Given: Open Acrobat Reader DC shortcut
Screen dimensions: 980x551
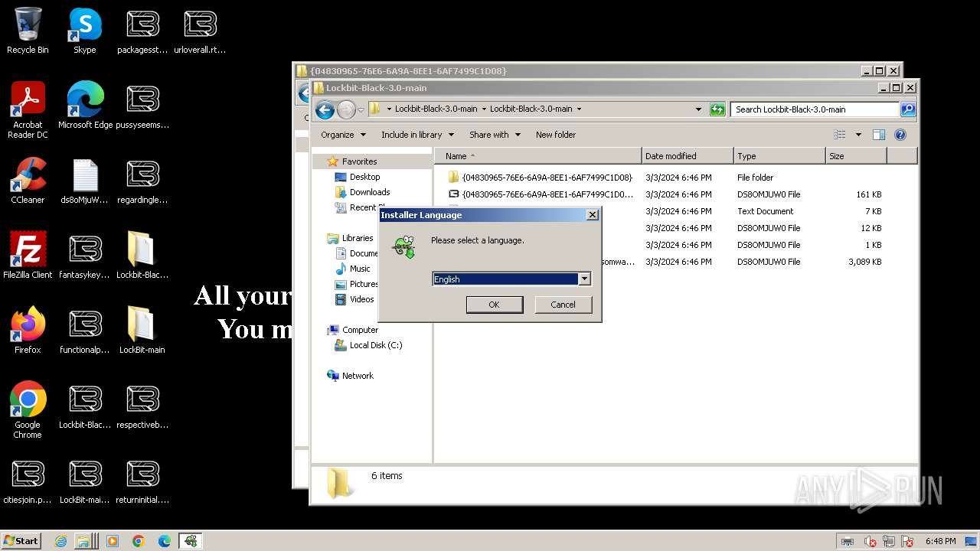Looking at the screenshot, I should pos(28,110).
